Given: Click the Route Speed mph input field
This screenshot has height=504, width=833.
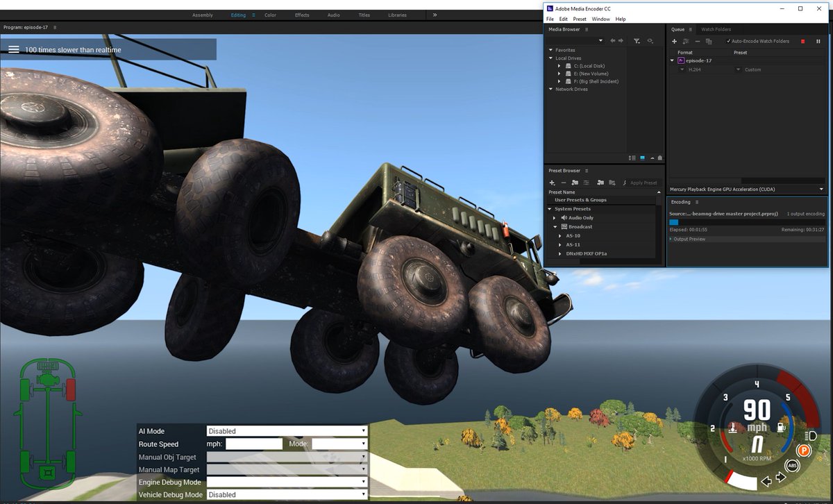Looking at the screenshot, I should 253,444.
